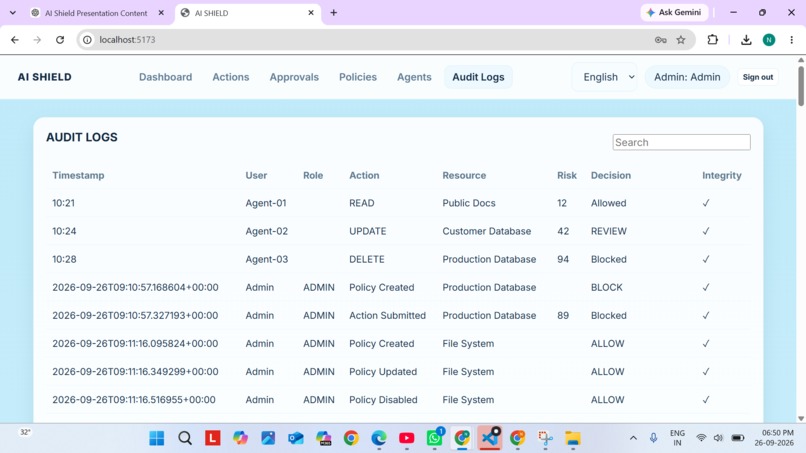The height and width of the screenshot is (453, 806).
Task: Click the Customer Database resource cell
Action: (487, 231)
